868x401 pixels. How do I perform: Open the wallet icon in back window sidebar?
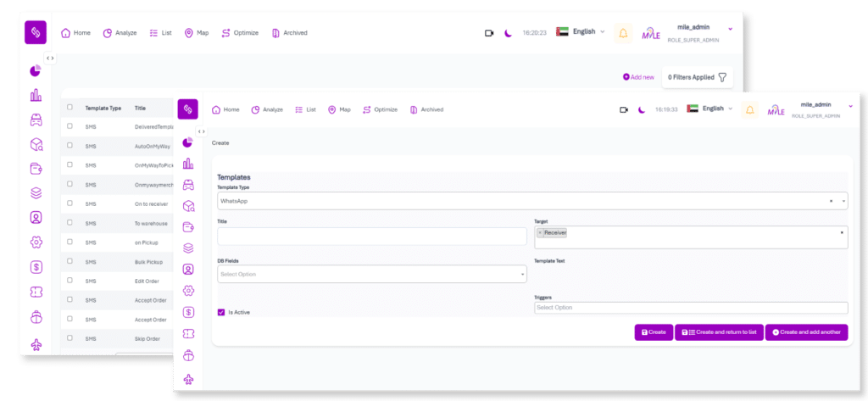click(36, 169)
